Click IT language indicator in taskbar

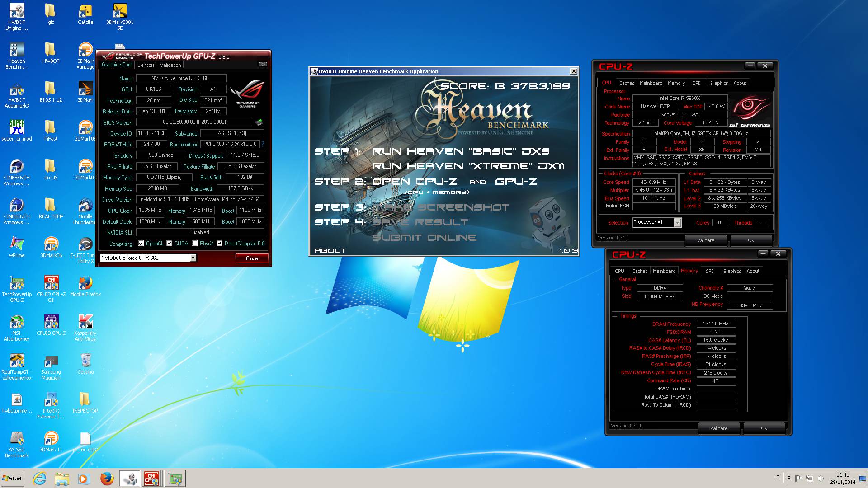778,478
